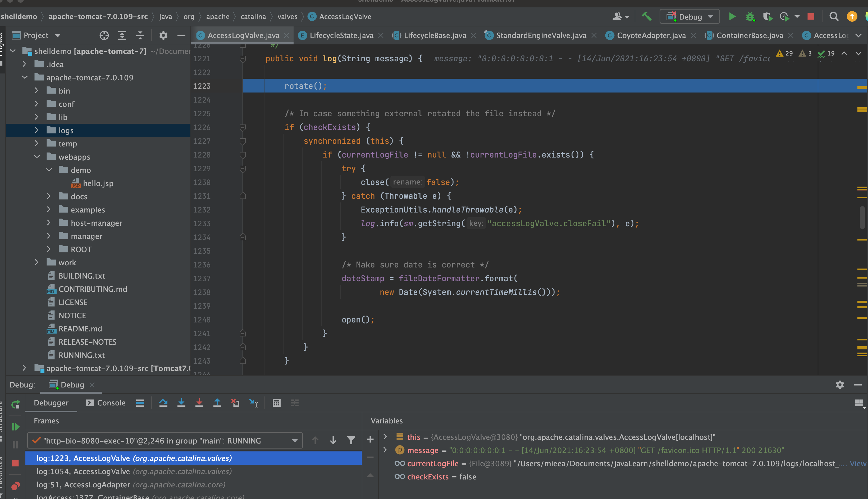View breakpoints red circles icon
The height and width of the screenshot is (499, 868).
click(15, 486)
